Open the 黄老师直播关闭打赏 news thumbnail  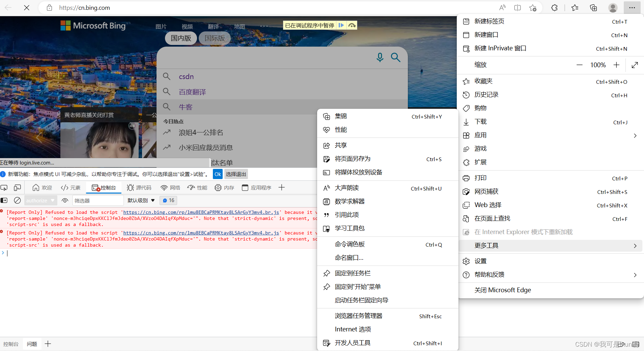pos(100,132)
